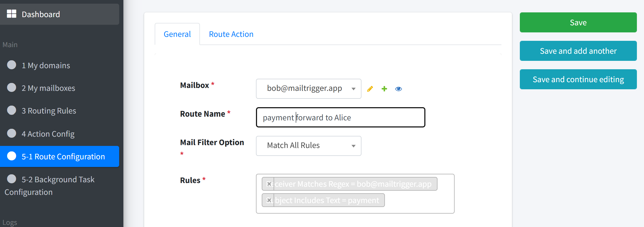Image resolution: width=644 pixels, height=227 pixels.
Task: View selected mailbox with eye icon
Action: (399, 89)
